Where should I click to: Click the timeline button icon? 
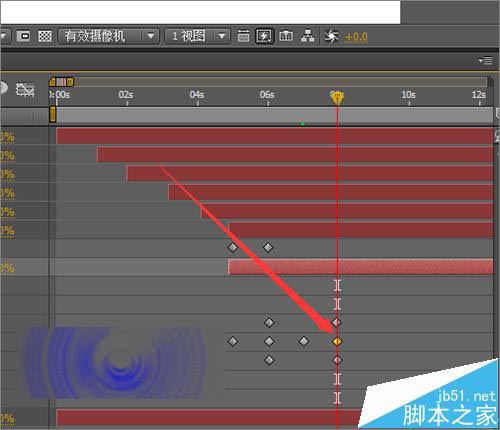(x=286, y=36)
